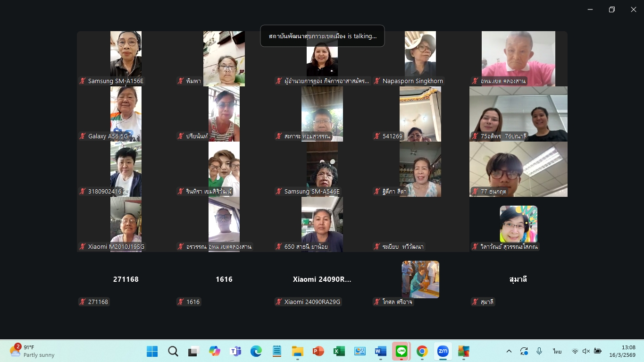The height and width of the screenshot is (362, 644).
Task: Open LINE from the taskbar
Action: (x=401, y=351)
